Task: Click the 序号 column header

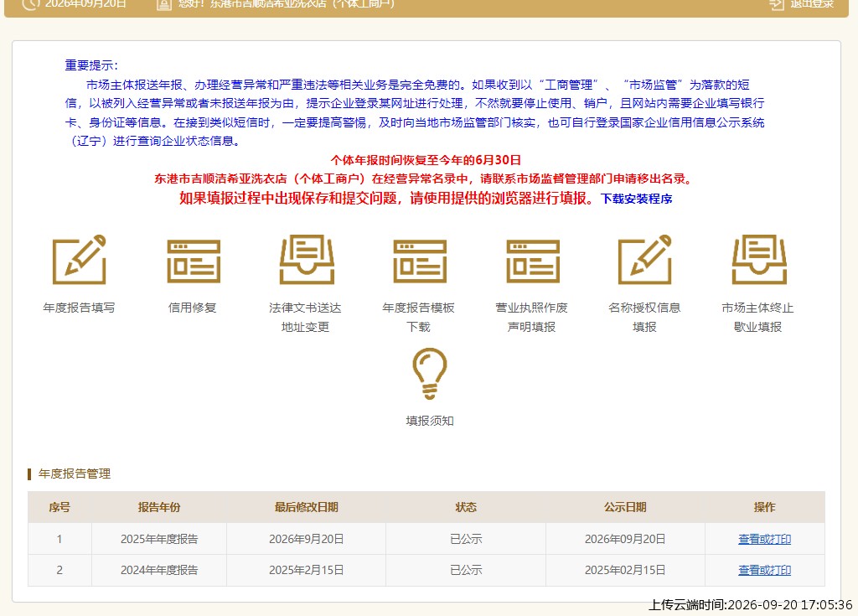Action: tap(59, 508)
